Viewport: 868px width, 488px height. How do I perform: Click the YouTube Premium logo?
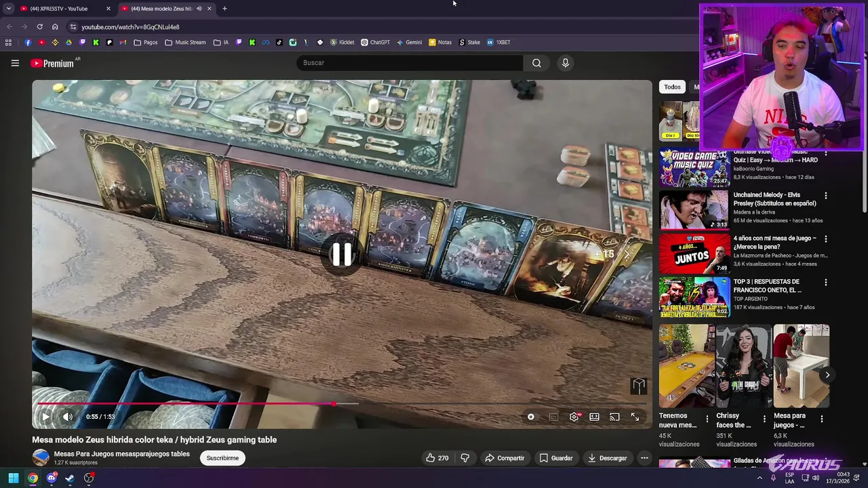pos(52,63)
